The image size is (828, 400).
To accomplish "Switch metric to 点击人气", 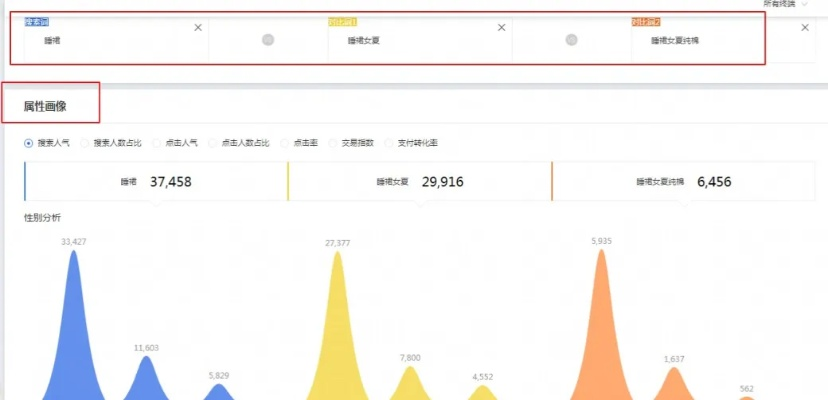I will click(157, 143).
